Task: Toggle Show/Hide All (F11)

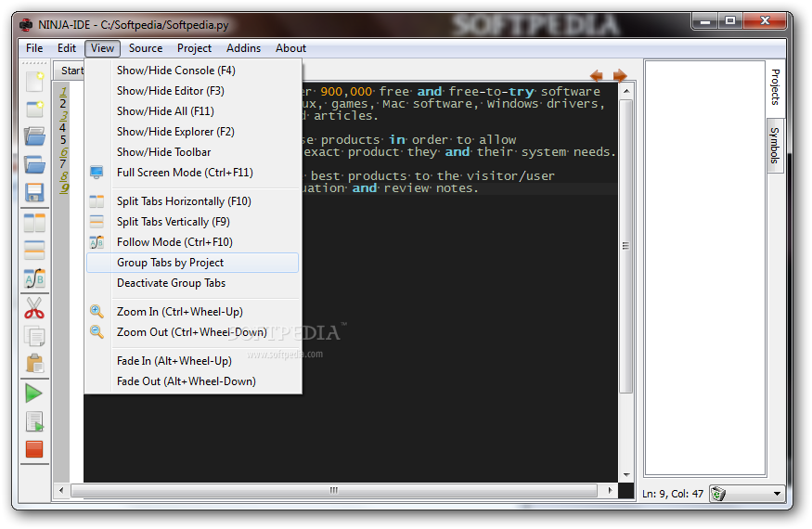Action: coord(193,111)
